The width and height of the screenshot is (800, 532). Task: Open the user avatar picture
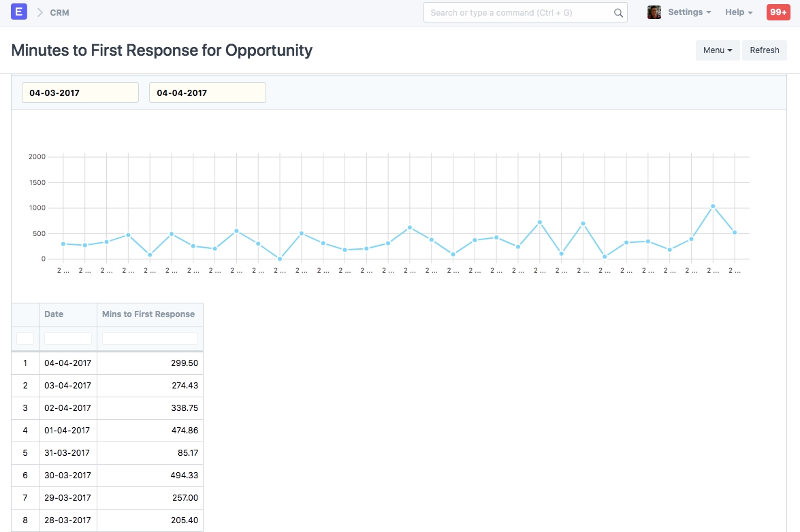click(654, 12)
